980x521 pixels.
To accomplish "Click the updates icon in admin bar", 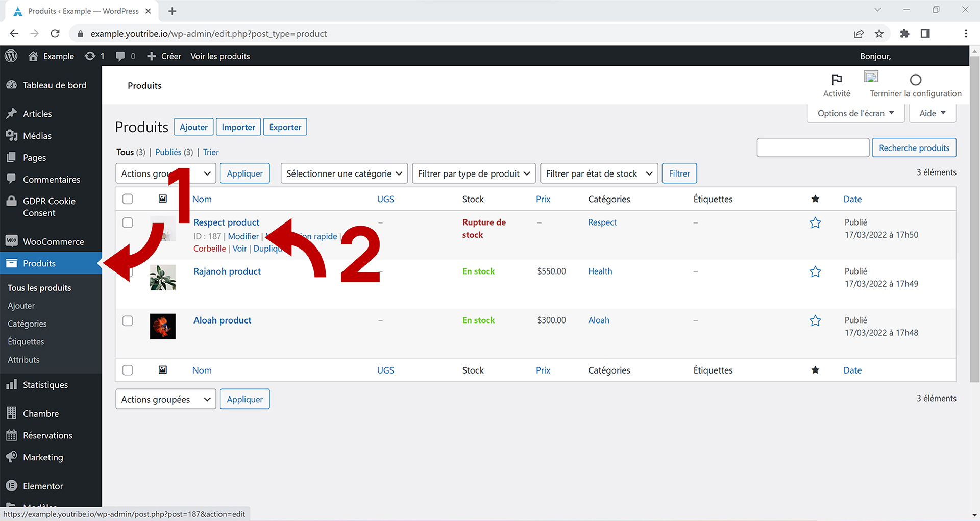I will [90, 56].
